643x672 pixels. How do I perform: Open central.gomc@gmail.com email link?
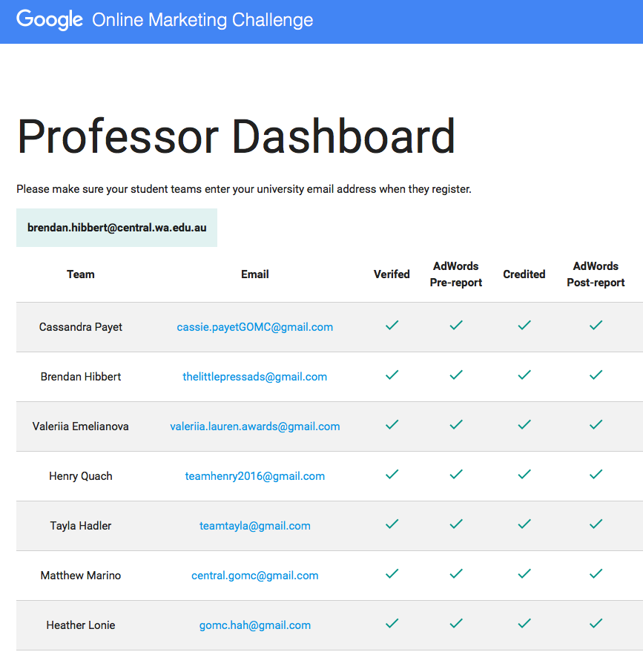pos(255,576)
